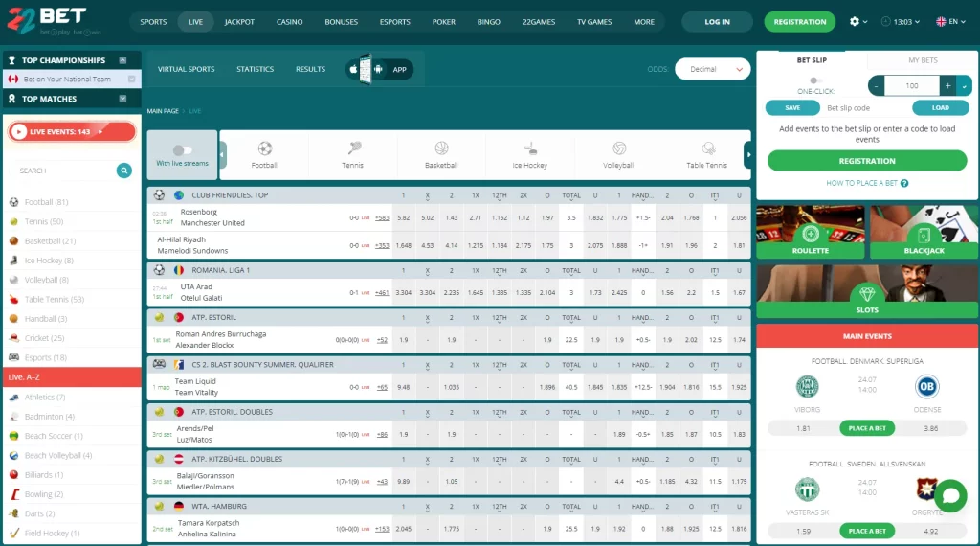The image size is (980, 546).
Task: Click the live chat bubble icon
Action: point(950,495)
